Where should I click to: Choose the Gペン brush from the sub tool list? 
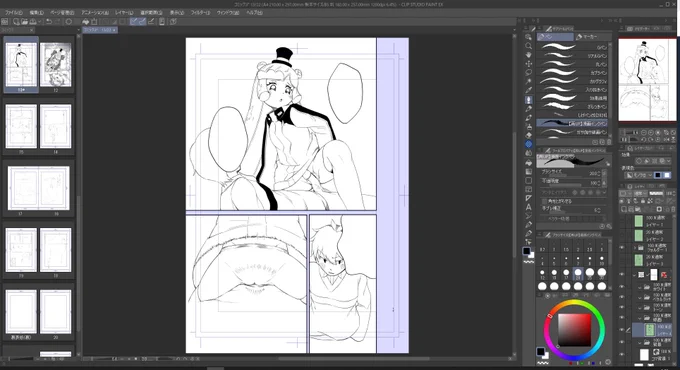pyautogui.click(x=572, y=47)
